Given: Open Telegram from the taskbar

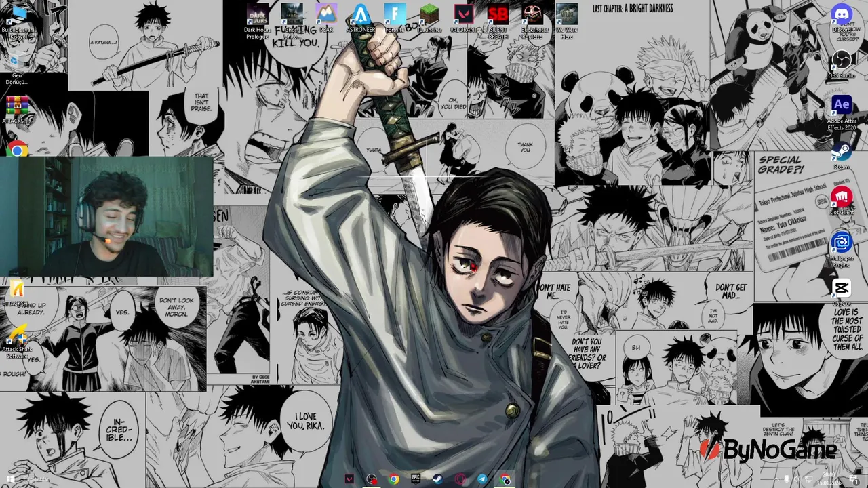Looking at the screenshot, I should (x=482, y=479).
